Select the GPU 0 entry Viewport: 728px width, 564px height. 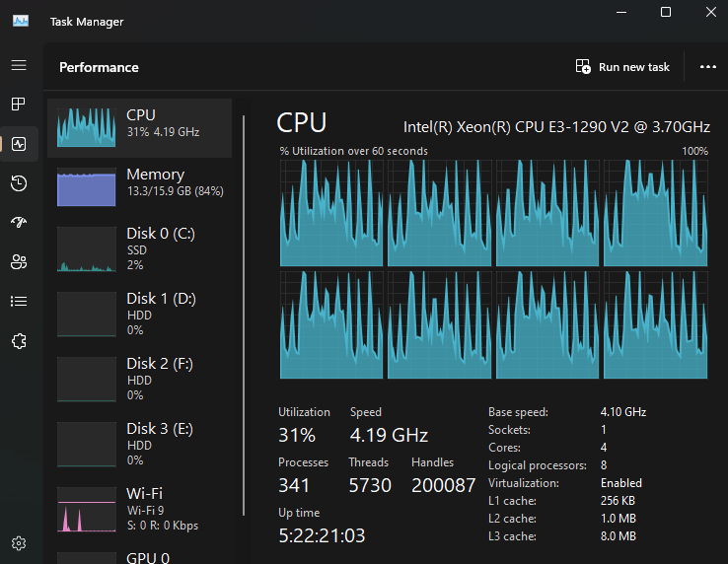[139, 557]
